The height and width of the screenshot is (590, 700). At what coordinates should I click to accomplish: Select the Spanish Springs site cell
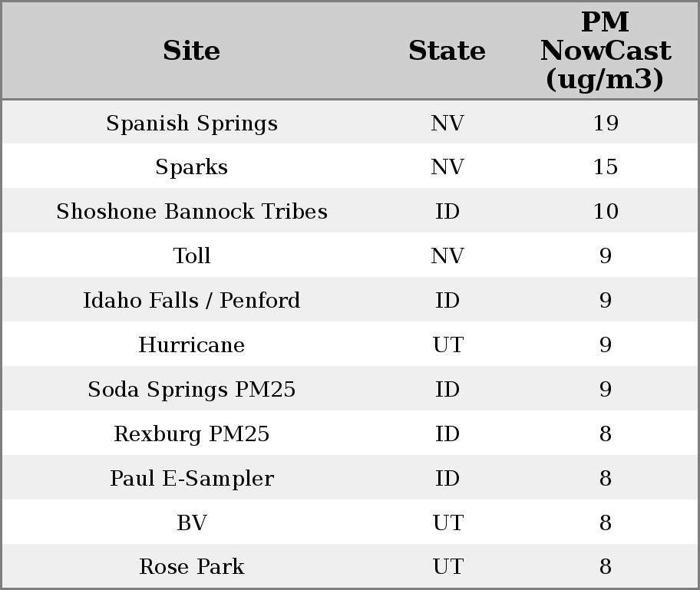coord(192,124)
